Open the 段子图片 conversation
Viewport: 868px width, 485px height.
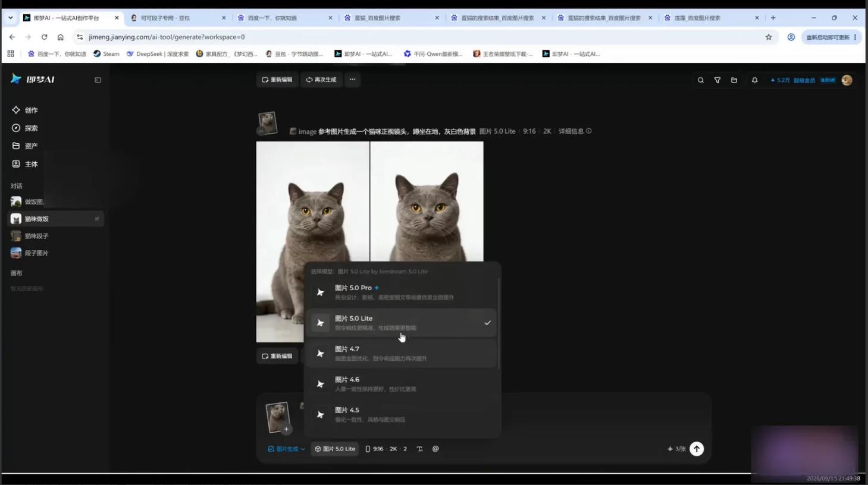[x=56, y=253]
